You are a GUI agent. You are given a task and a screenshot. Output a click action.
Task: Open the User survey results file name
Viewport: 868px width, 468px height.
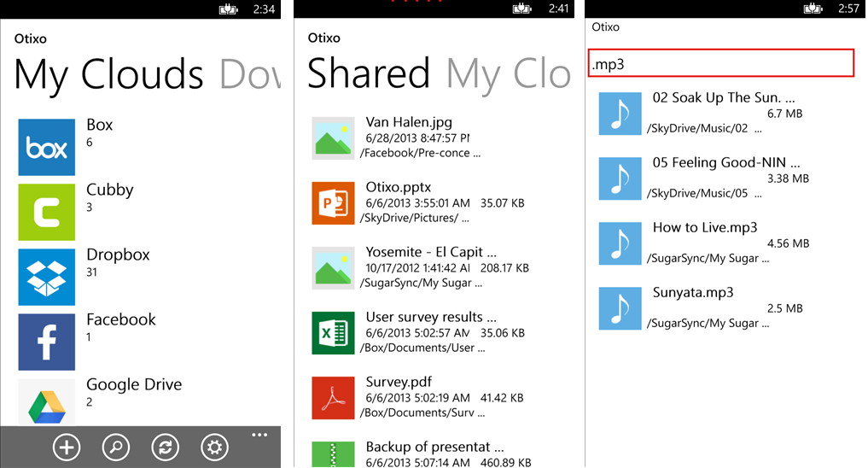pos(431,317)
